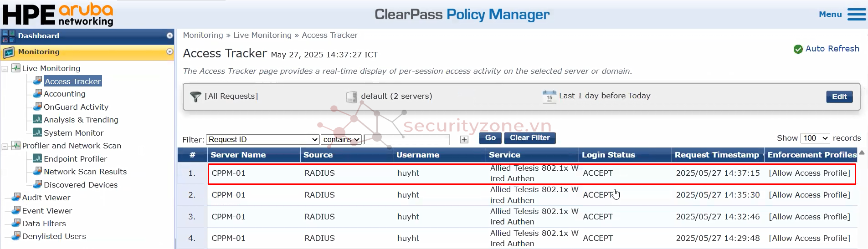The width and height of the screenshot is (868, 249).
Task: Click the server icon beside default servers
Action: [352, 97]
